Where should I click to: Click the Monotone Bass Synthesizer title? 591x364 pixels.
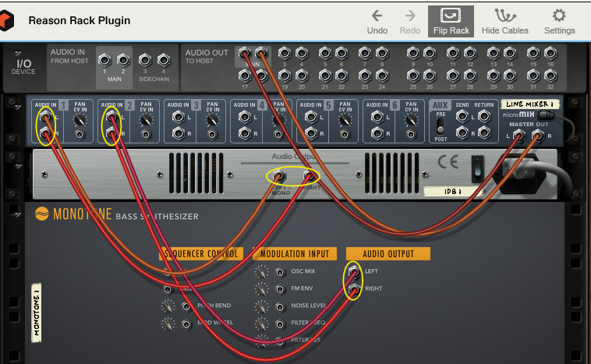(116, 214)
